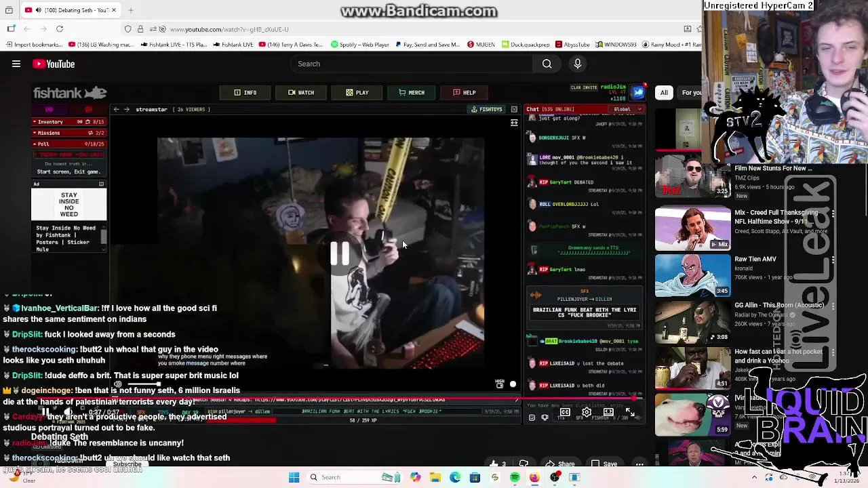Screen dimensions: 868x488
Task: Expand the Ad panel icon
Action: point(101,184)
